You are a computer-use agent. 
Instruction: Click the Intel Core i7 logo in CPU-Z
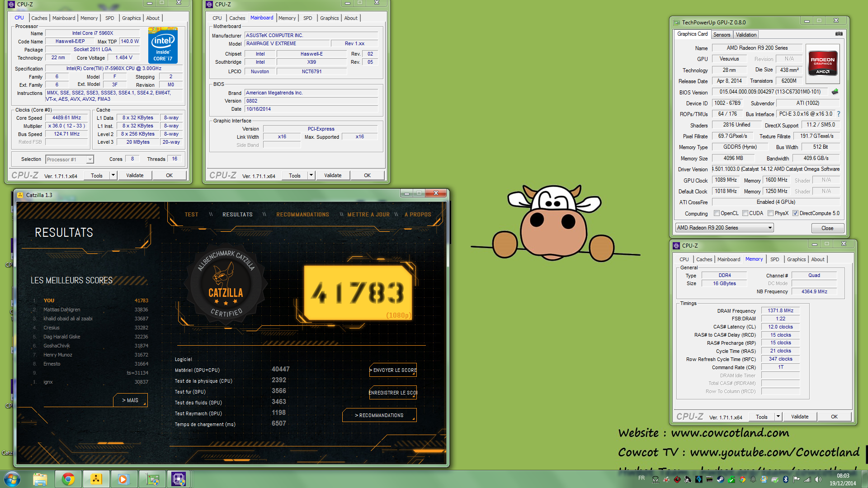click(x=163, y=45)
